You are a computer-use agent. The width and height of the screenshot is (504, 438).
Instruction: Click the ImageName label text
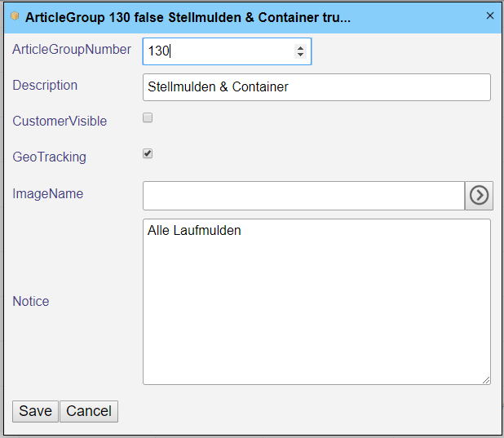tap(48, 193)
